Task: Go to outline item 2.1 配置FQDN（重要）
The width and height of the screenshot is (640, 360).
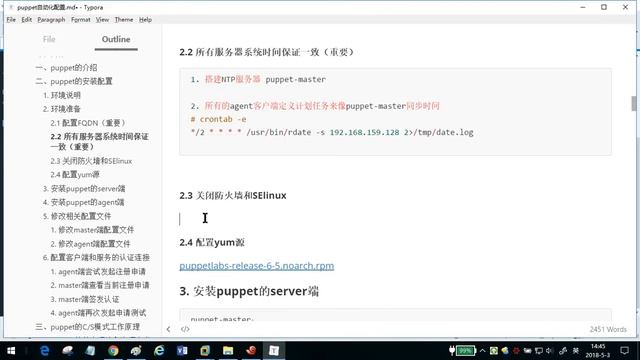Action: [x=88, y=123]
